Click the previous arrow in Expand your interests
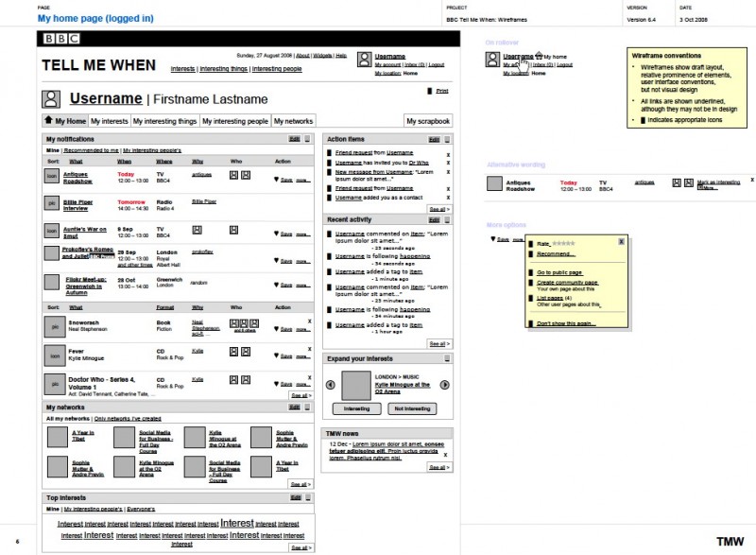This screenshot has height=555, width=756. (x=330, y=385)
